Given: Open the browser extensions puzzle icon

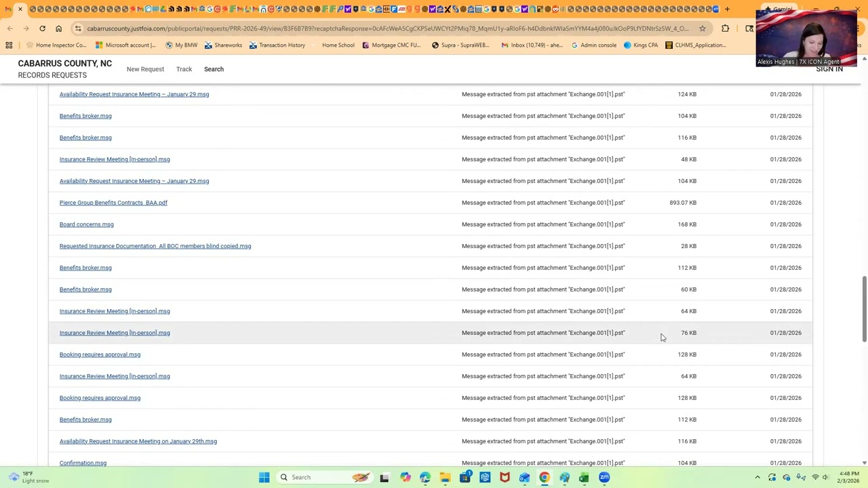Looking at the screenshot, I should click(x=725, y=28).
